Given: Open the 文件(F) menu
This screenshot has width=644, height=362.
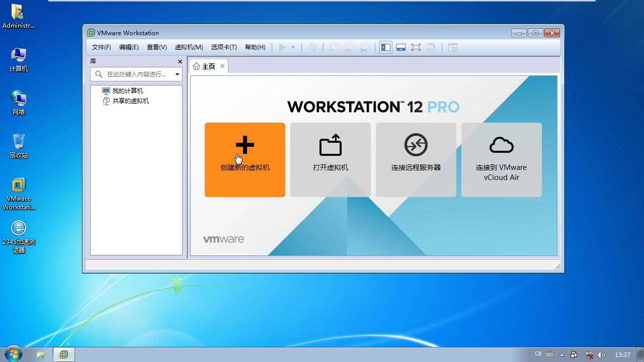Looking at the screenshot, I should pyautogui.click(x=101, y=47).
